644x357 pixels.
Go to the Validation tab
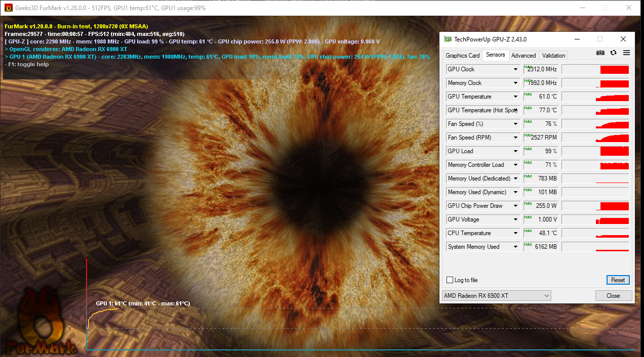(x=553, y=56)
